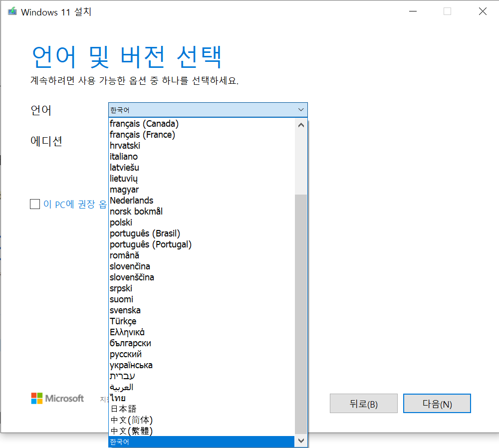Choose norsk bokmål from the dropdown

coord(202,211)
